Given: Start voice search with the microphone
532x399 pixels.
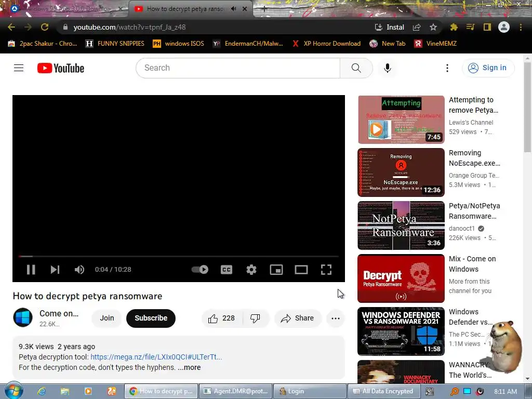Looking at the screenshot, I should [387, 68].
